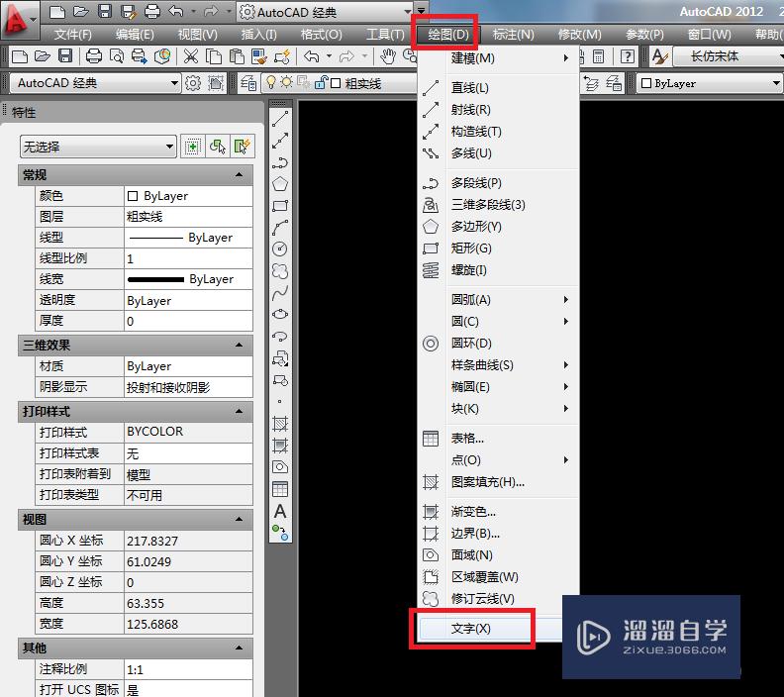Viewport: 784px width, 697px height.
Task: Toggle the layer lock padlock icon
Action: 321,82
